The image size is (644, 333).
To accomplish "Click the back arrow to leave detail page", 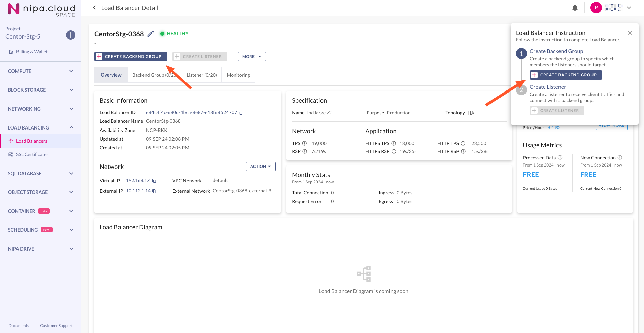I will coord(94,8).
